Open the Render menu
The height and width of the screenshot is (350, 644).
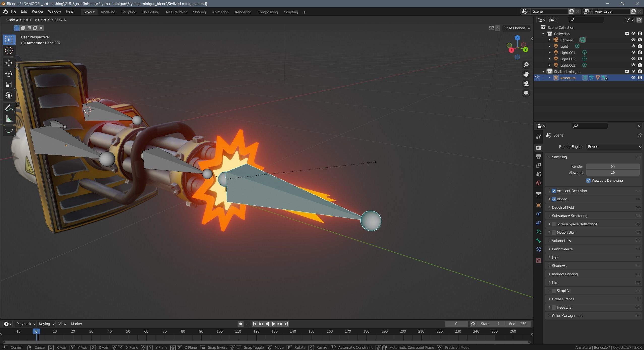pos(38,12)
